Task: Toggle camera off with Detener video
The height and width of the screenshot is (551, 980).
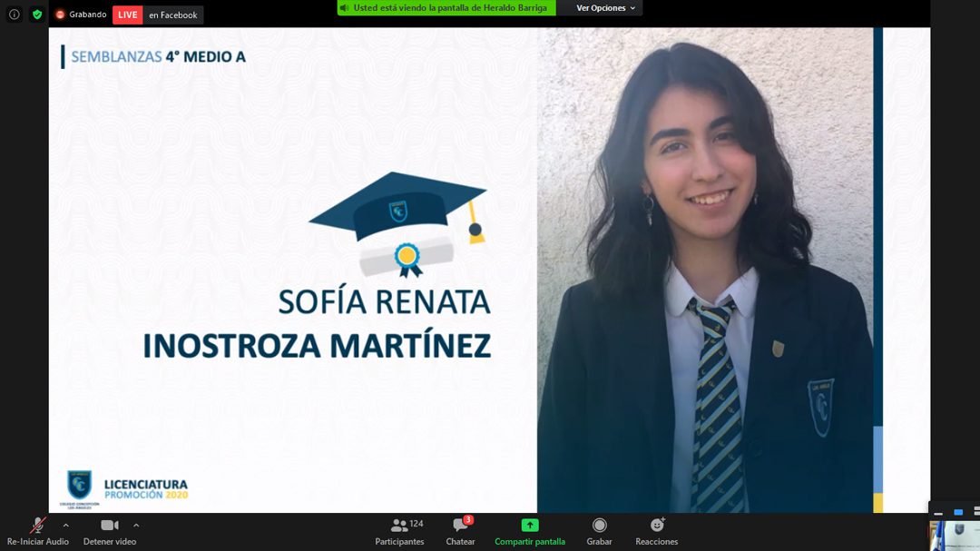Action: click(110, 526)
